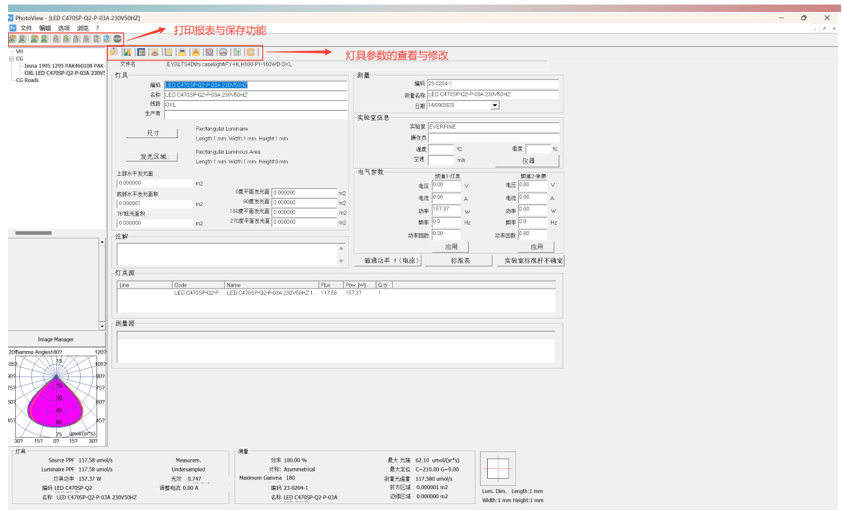Screen dimensions: 843x515
Task: Click the 尺寸 button
Action: click(152, 133)
